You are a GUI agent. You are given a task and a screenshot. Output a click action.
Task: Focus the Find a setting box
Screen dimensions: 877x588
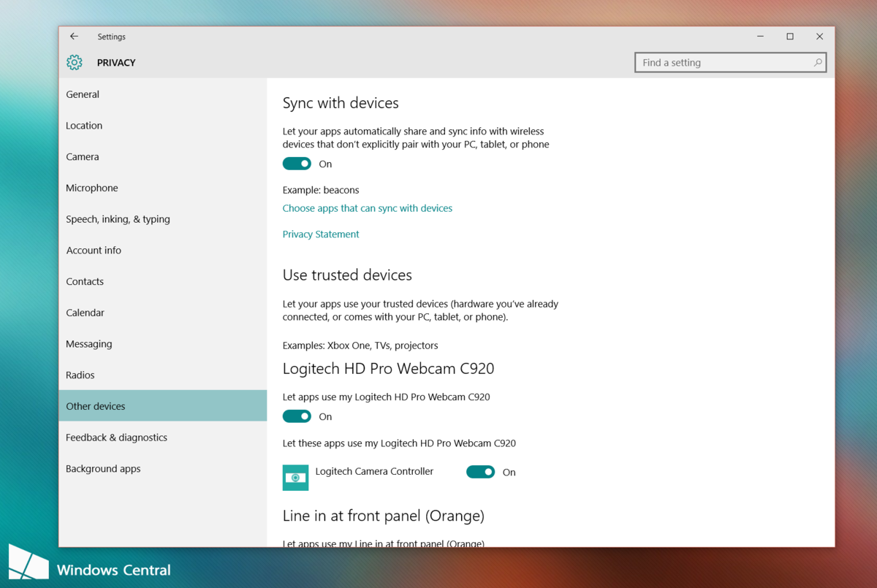point(731,63)
